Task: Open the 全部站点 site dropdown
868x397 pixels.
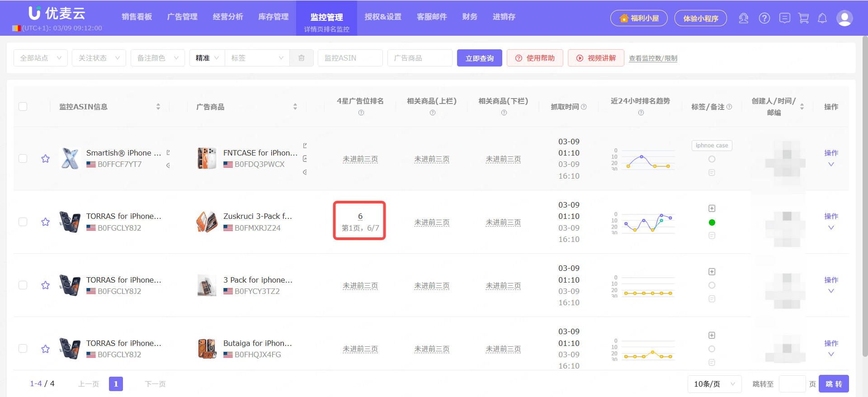Action: 41,58
